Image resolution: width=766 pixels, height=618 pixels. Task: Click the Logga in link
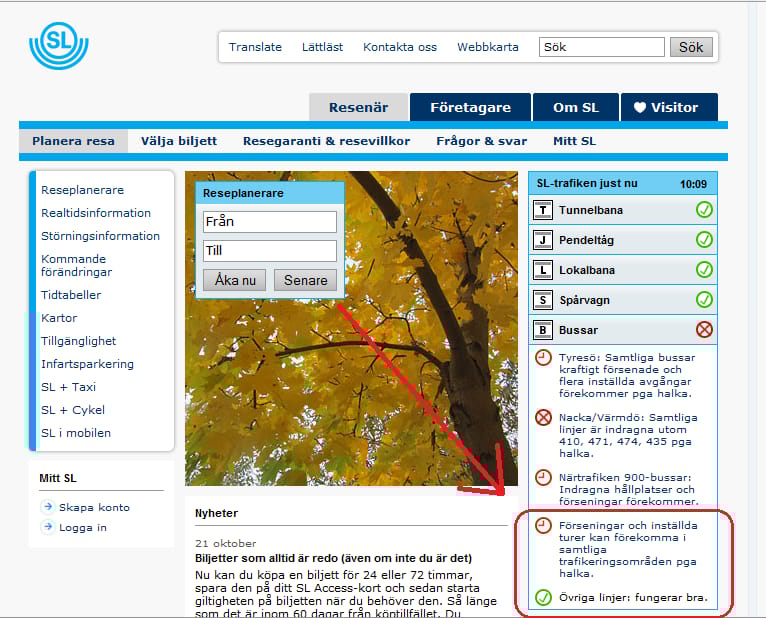83,527
